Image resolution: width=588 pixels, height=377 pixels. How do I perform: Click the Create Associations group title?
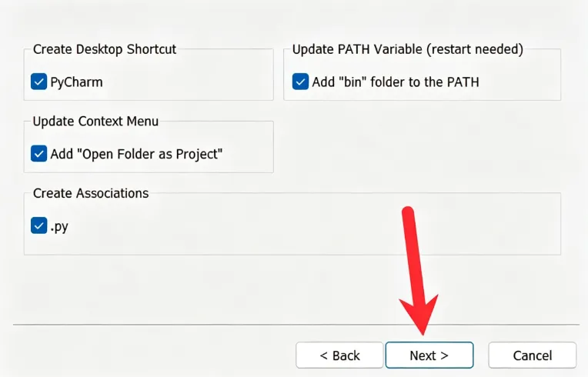(91, 193)
